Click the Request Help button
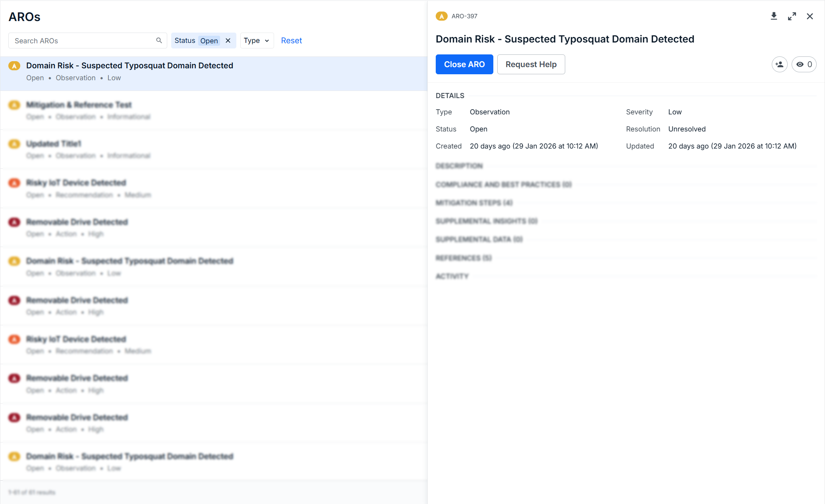 531,64
